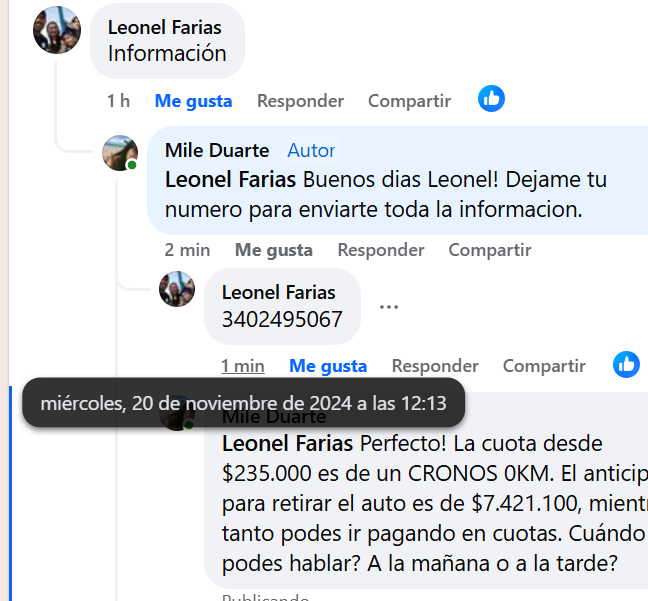Toggle Me gusta on Mile Duarte's 'Buenos dias' reply

coord(273,250)
